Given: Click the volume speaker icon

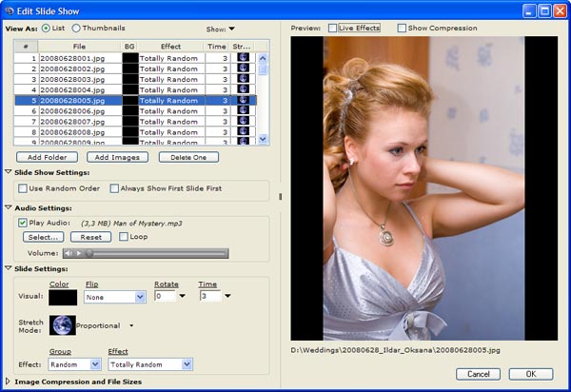Looking at the screenshot, I should (69, 253).
